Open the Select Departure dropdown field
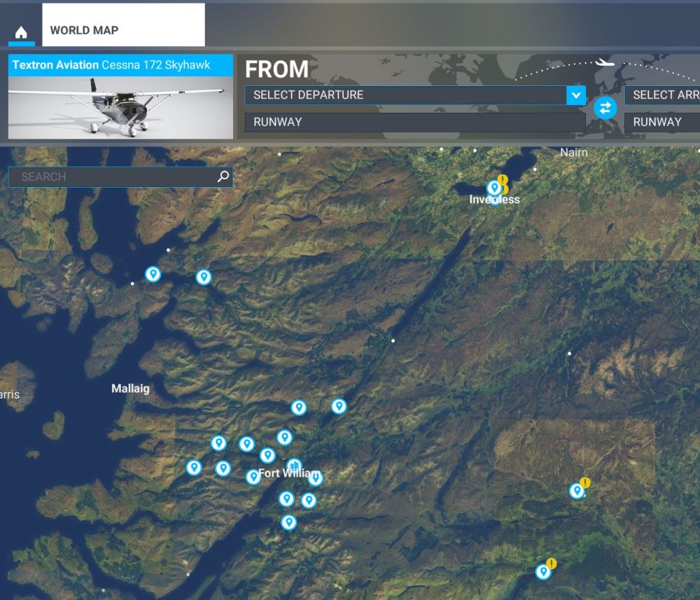The width and height of the screenshot is (700, 600). (x=406, y=95)
